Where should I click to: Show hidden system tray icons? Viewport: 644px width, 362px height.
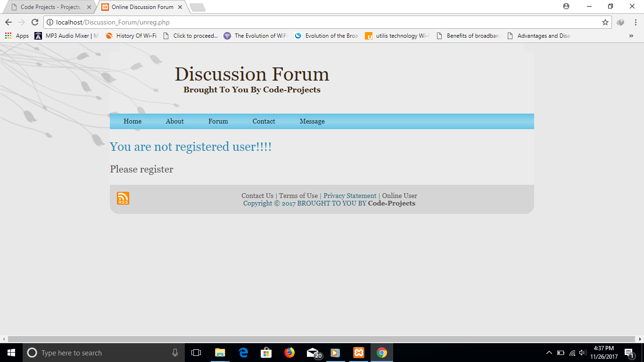coord(549,352)
